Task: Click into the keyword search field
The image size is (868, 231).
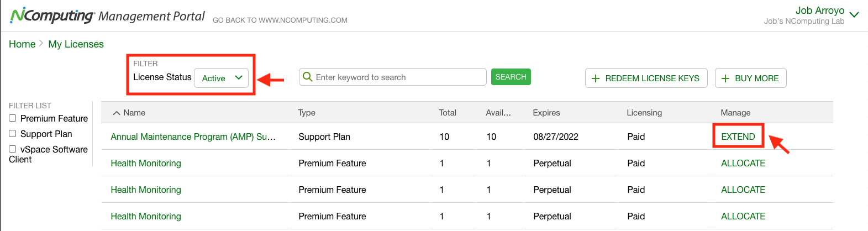Action: pyautogui.click(x=393, y=77)
